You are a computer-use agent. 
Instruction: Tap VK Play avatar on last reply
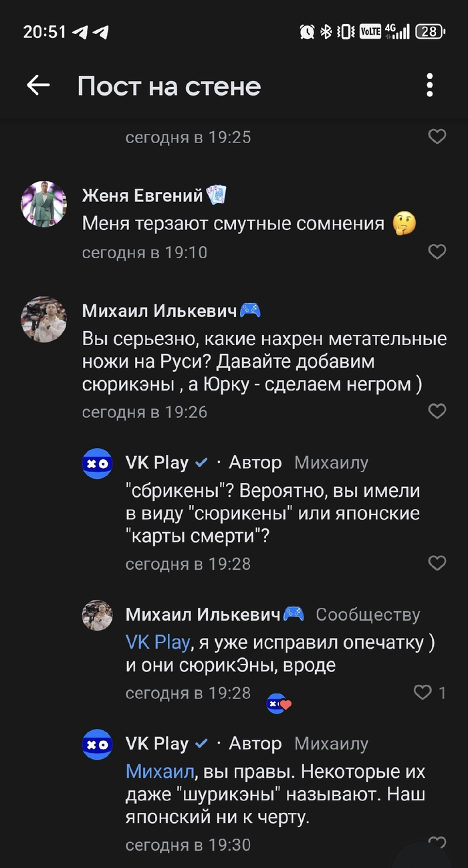(97, 744)
